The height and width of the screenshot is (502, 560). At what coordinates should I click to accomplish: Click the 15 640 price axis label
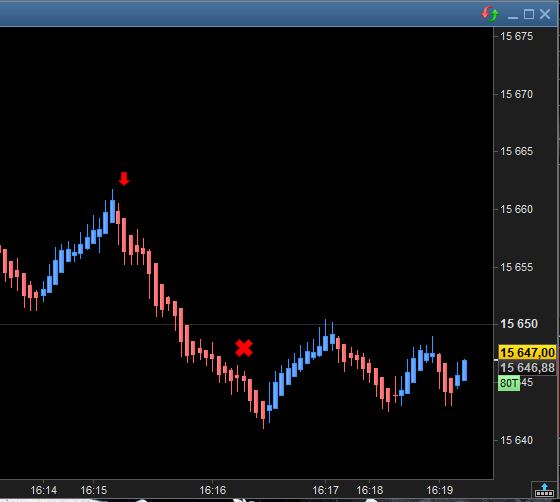click(517, 440)
